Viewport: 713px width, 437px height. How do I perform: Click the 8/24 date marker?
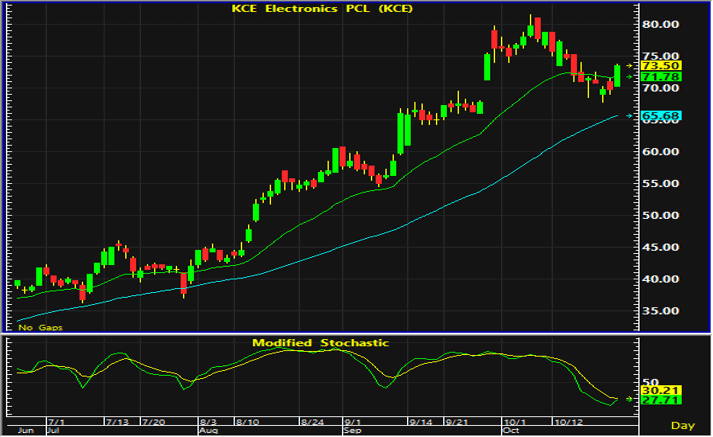click(312, 422)
